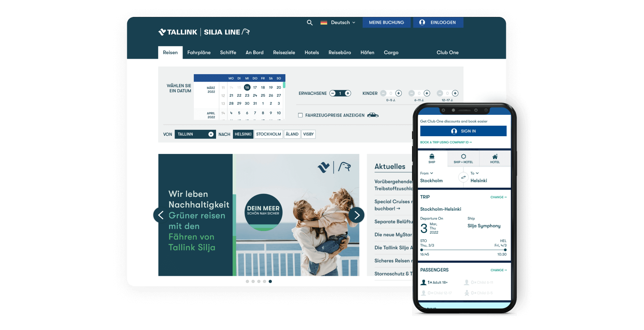Screen dimensions: 644x330
Task: Open Die neue MyStar news link
Action: pyautogui.click(x=393, y=235)
